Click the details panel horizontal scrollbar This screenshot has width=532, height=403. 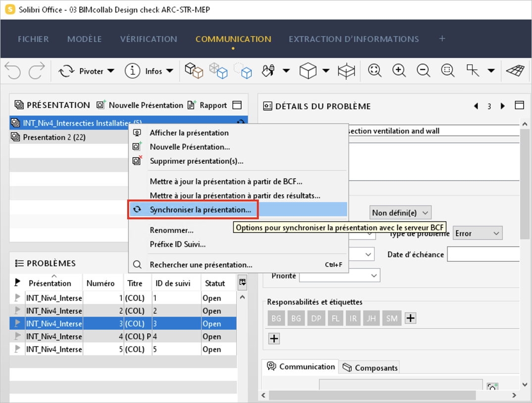[372, 395]
